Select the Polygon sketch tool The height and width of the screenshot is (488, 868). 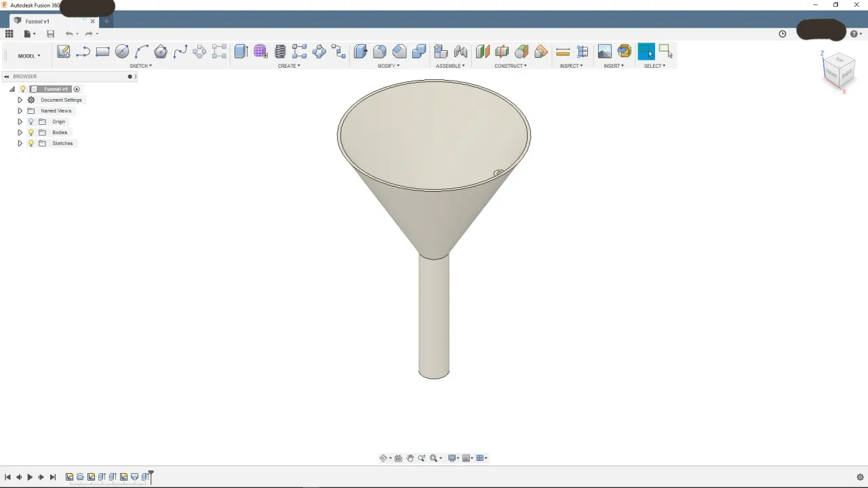click(x=161, y=52)
